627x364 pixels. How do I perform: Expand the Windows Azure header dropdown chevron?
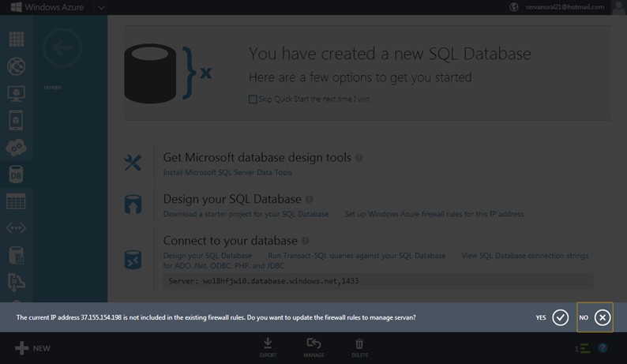click(x=102, y=8)
